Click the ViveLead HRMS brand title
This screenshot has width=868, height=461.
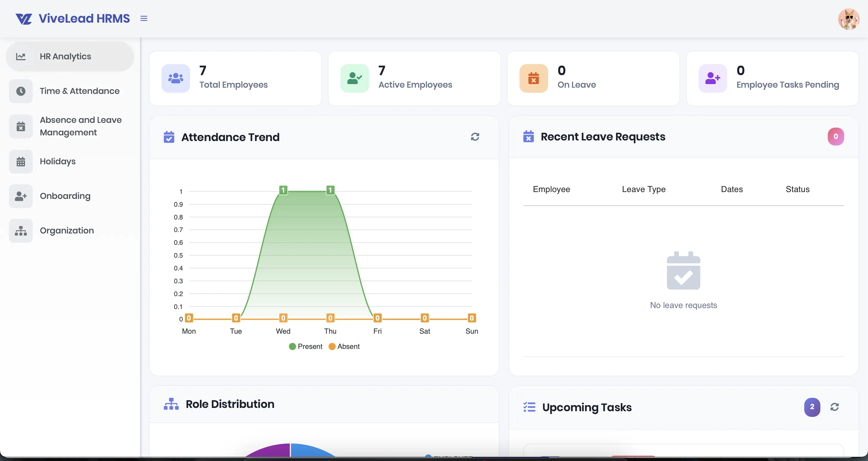(84, 18)
